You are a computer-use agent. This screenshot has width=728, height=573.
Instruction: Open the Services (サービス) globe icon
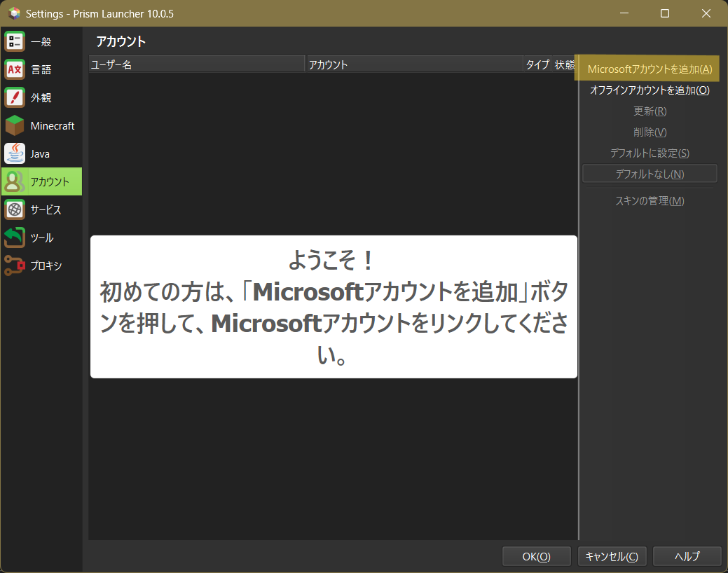(15, 210)
